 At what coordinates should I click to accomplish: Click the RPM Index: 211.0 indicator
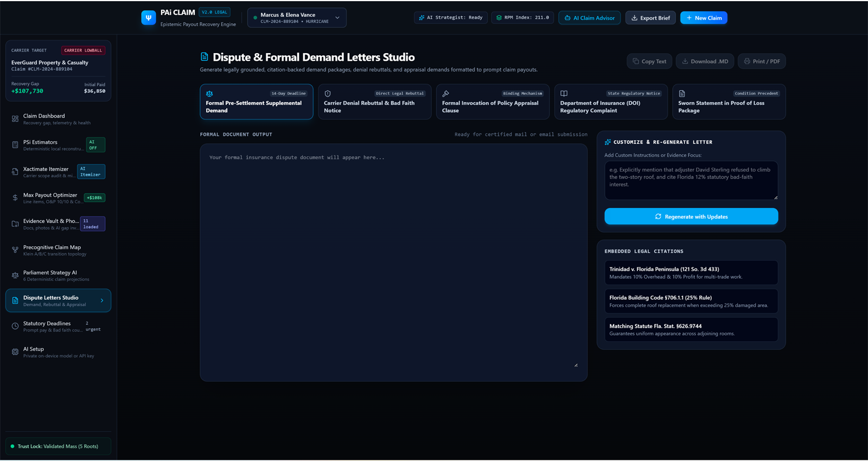coord(522,18)
